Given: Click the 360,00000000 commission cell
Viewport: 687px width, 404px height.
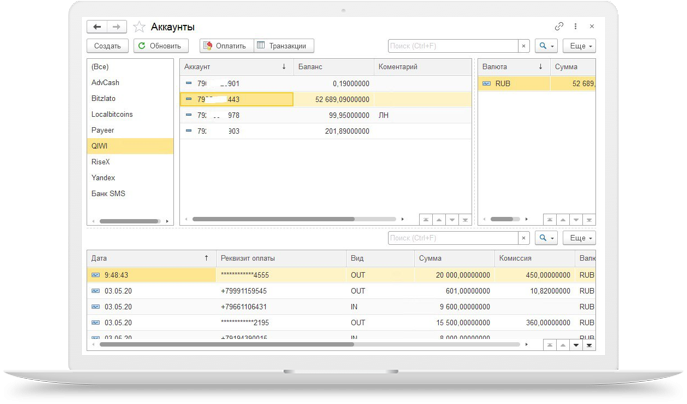Looking at the screenshot, I should pyautogui.click(x=535, y=322).
